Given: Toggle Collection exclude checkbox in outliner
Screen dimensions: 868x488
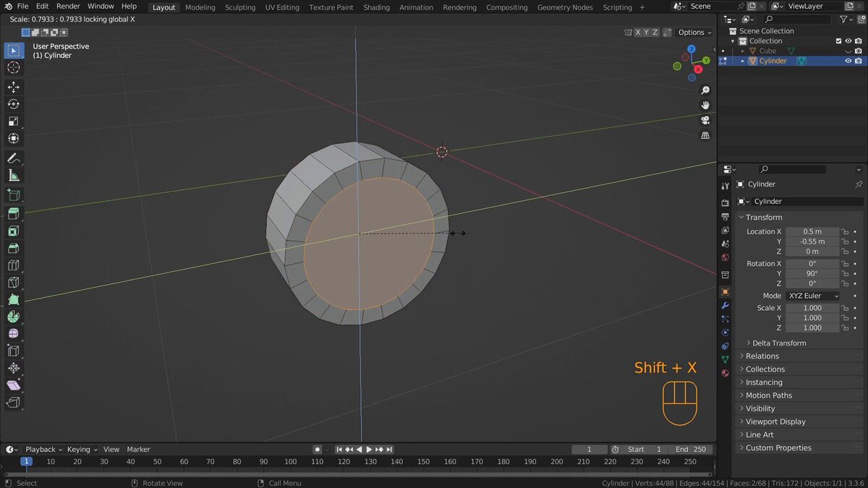Looking at the screenshot, I should pyautogui.click(x=839, y=41).
